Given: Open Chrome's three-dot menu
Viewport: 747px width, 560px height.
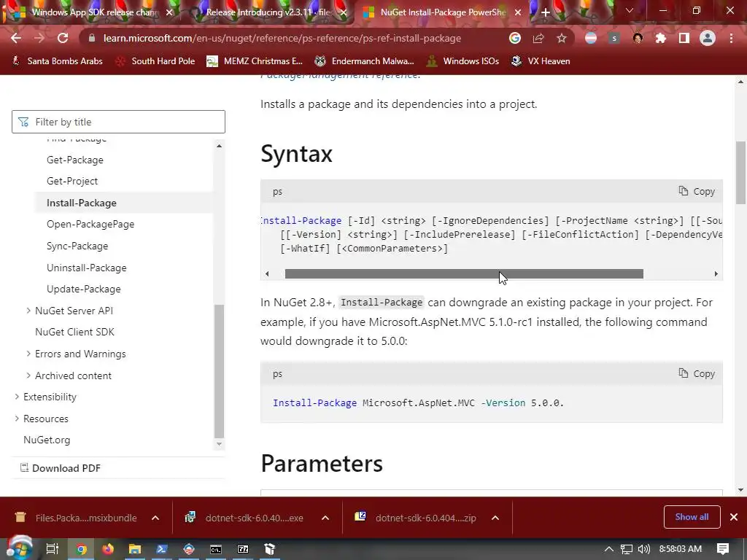Looking at the screenshot, I should coord(731,38).
